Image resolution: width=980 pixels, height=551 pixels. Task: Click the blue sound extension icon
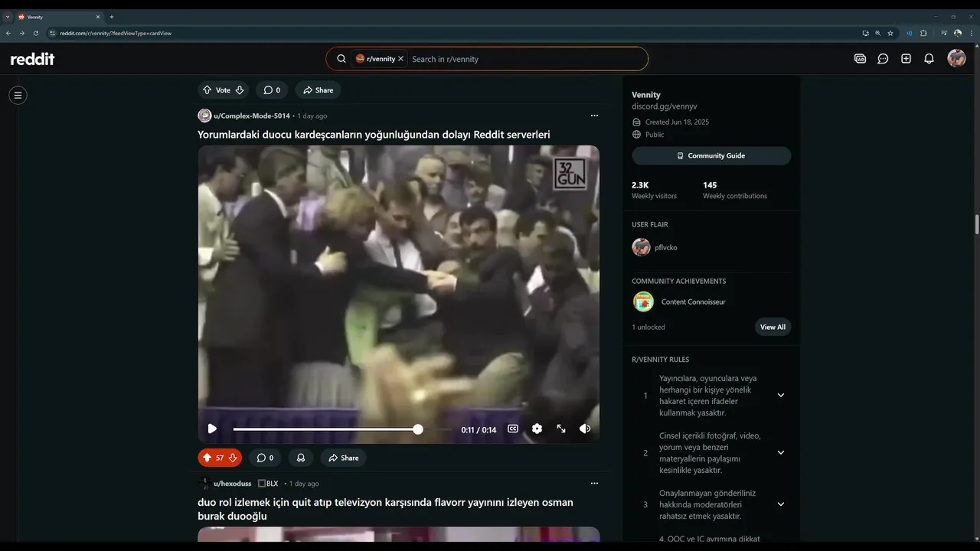(910, 33)
